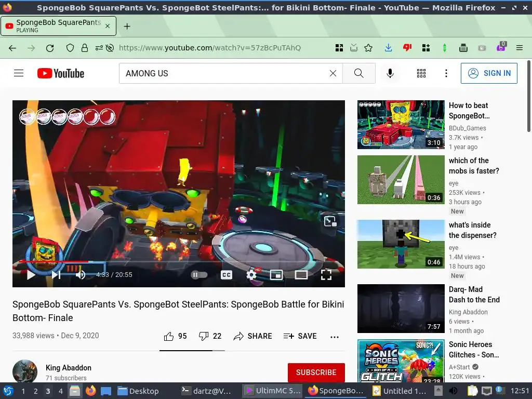532x399 pixels.
Task: Run search with magnifier button
Action: click(x=359, y=73)
